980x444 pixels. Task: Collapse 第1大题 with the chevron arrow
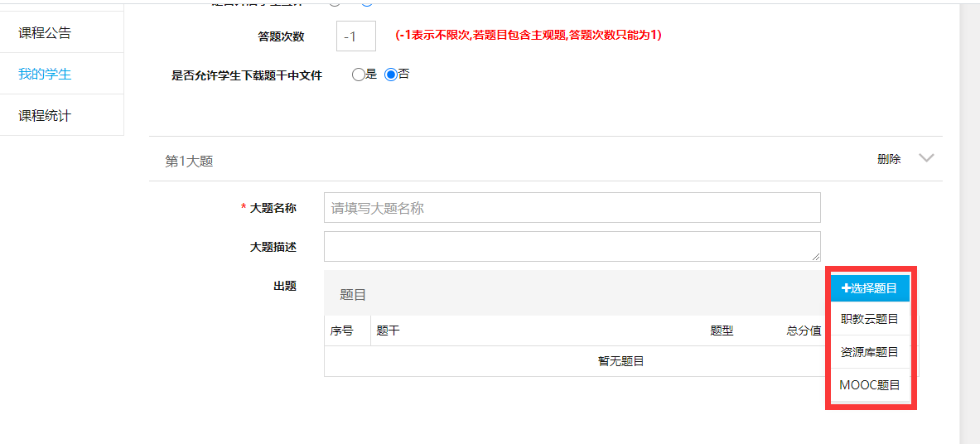(926, 158)
